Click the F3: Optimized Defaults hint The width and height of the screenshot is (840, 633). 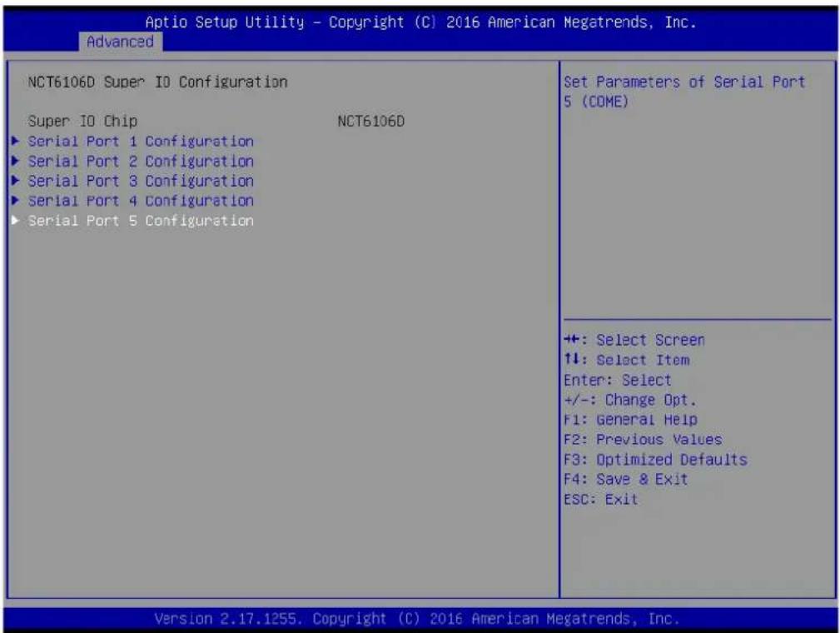coord(655,460)
